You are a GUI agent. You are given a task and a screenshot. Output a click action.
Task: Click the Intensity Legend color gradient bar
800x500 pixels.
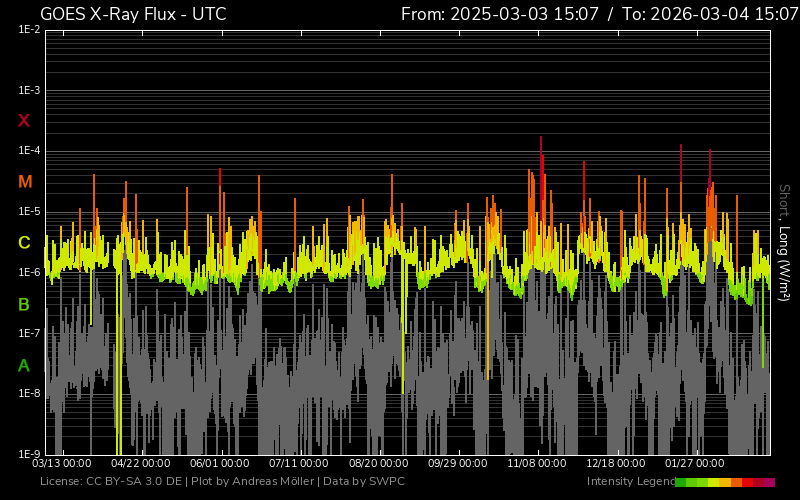[724, 482]
